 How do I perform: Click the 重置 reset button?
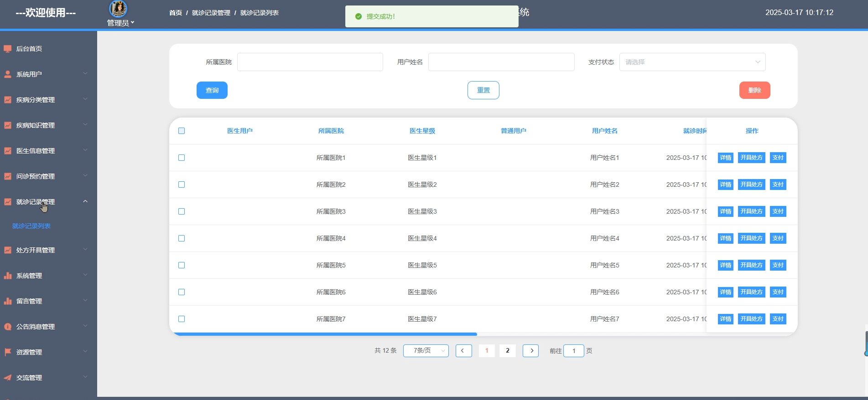click(x=483, y=90)
